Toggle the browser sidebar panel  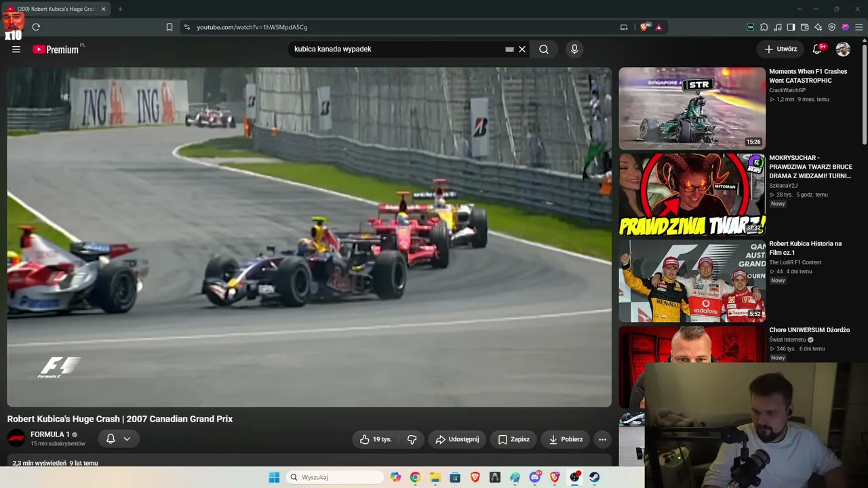[x=791, y=27]
